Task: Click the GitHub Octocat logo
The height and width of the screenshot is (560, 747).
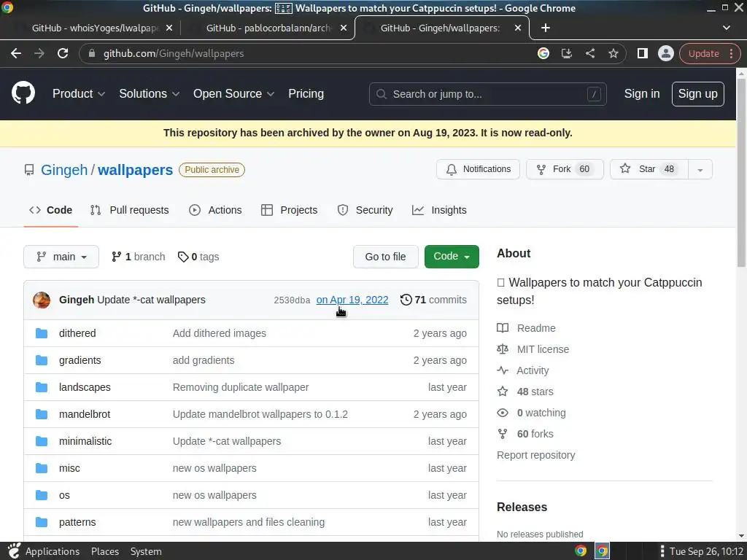Action: pos(23,93)
